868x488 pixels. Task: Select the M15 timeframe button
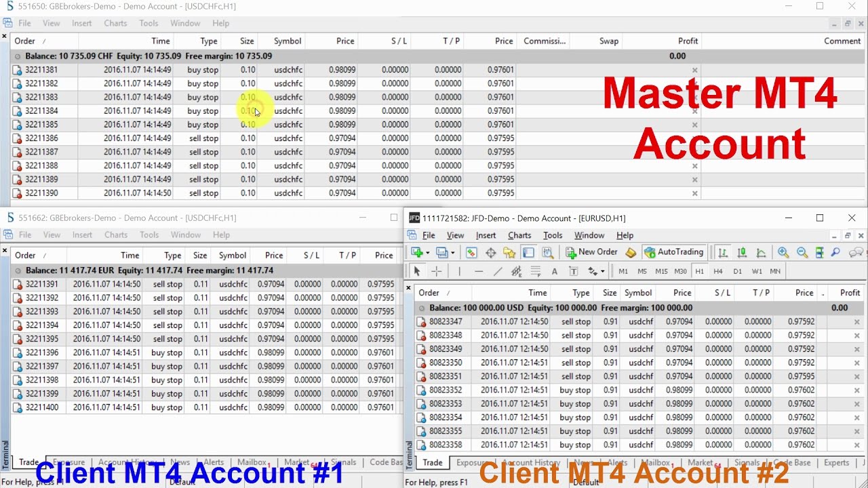tap(661, 271)
